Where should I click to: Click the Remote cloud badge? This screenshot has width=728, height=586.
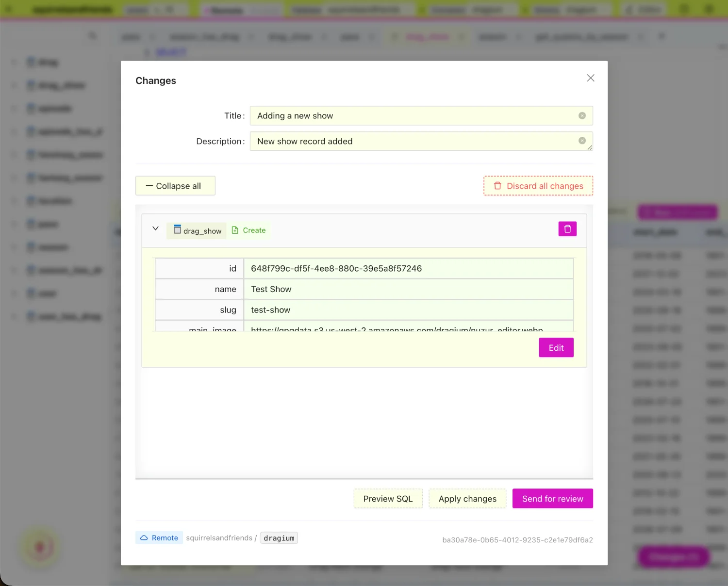coord(159,537)
